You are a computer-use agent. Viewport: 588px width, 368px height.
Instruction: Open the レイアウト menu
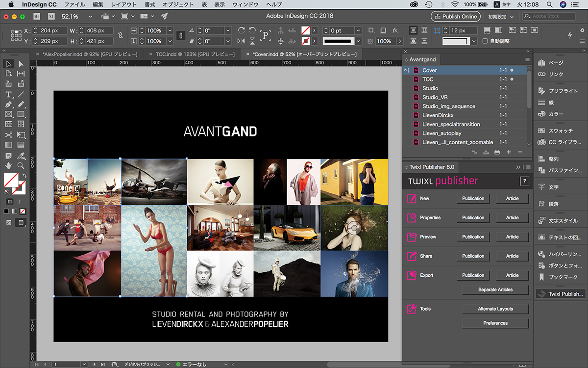point(124,4)
